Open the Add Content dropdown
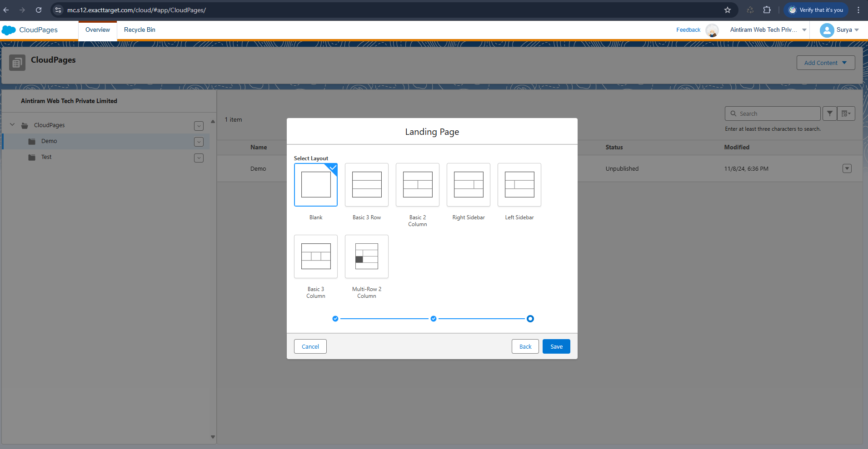868x449 pixels. click(825, 63)
